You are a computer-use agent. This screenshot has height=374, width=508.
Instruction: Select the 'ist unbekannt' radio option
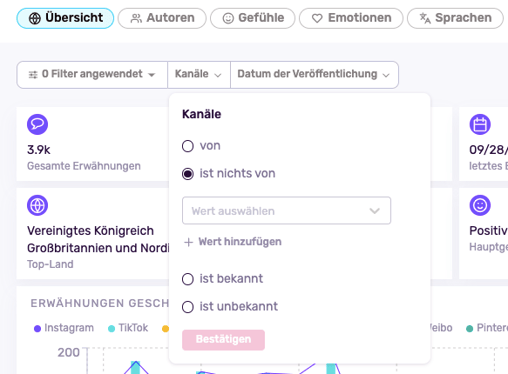188,307
